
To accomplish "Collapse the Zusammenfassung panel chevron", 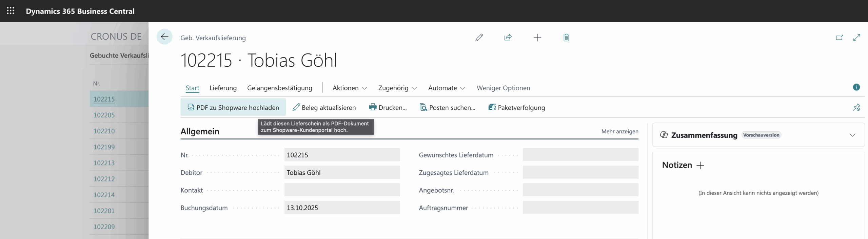I will coord(852,135).
